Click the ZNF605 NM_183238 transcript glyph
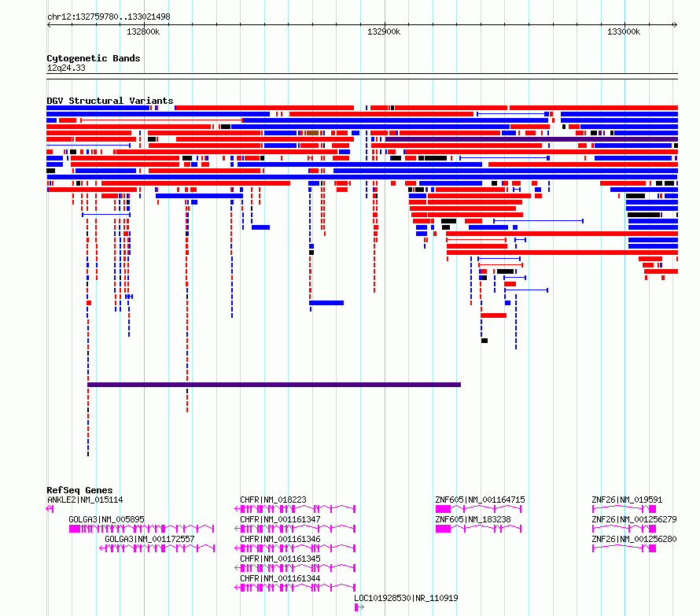Viewport: 700px width, 616px height. click(x=478, y=529)
